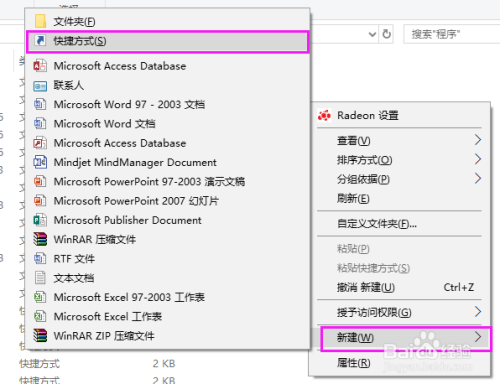
Task: Click the WinRAR ZIP 压缩文件 icon
Action: click(40, 335)
